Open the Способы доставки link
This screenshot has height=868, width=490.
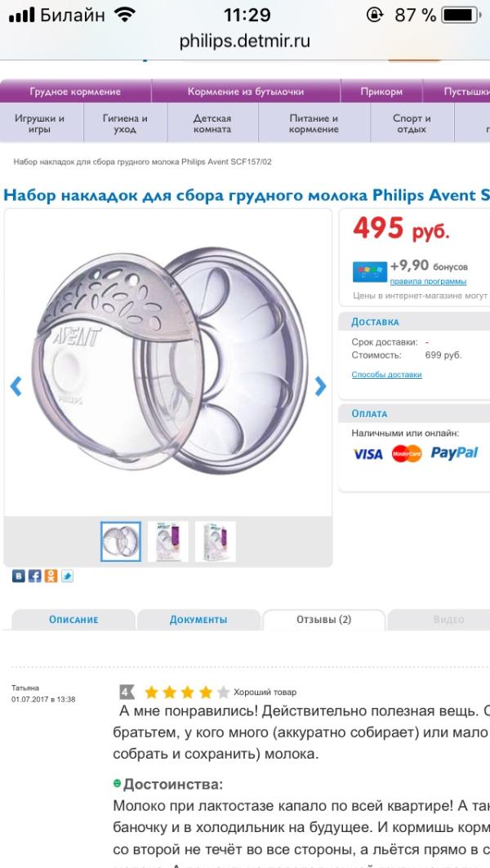click(x=386, y=375)
